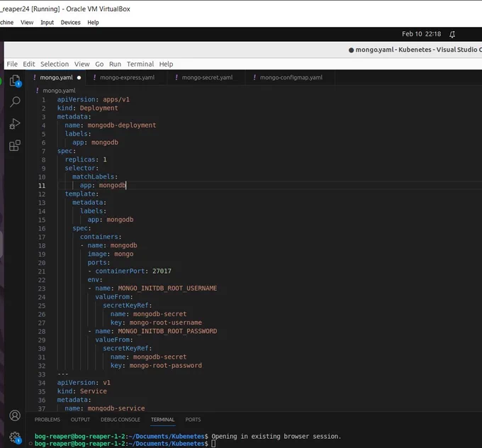Open the Terminal menu
Image resolution: width=482 pixels, height=448 pixels.
tap(140, 64)
